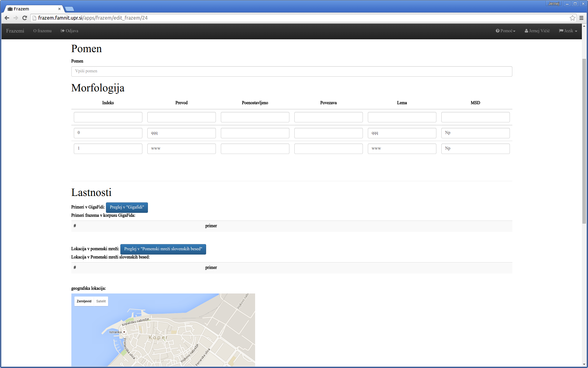Open a new browser tab

[x=70, y=9]
